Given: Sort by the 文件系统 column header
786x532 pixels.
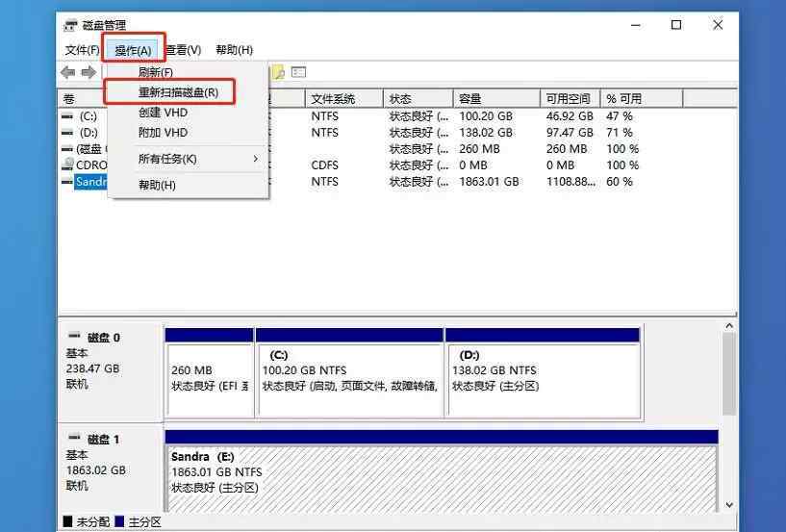Looking at the screenshot, I should pos(333,99).
